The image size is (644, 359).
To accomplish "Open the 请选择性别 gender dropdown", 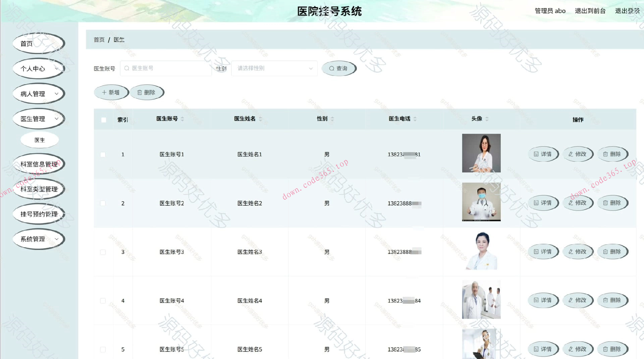I will coord(274,68).
